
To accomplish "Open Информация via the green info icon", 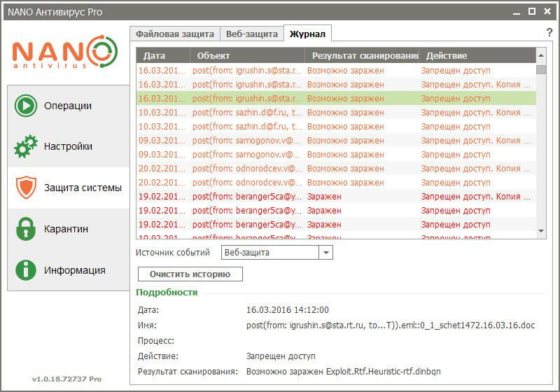I will click(x=26, y=270).
